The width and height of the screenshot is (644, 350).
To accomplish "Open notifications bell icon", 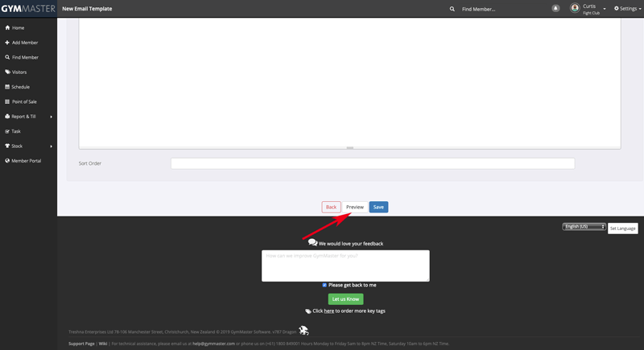I will 555,9.
